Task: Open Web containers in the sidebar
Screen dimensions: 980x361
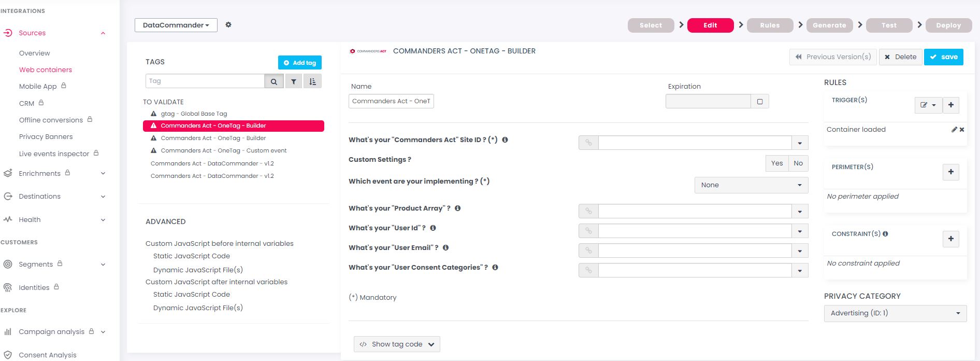Action: click(x=46, y=70)
